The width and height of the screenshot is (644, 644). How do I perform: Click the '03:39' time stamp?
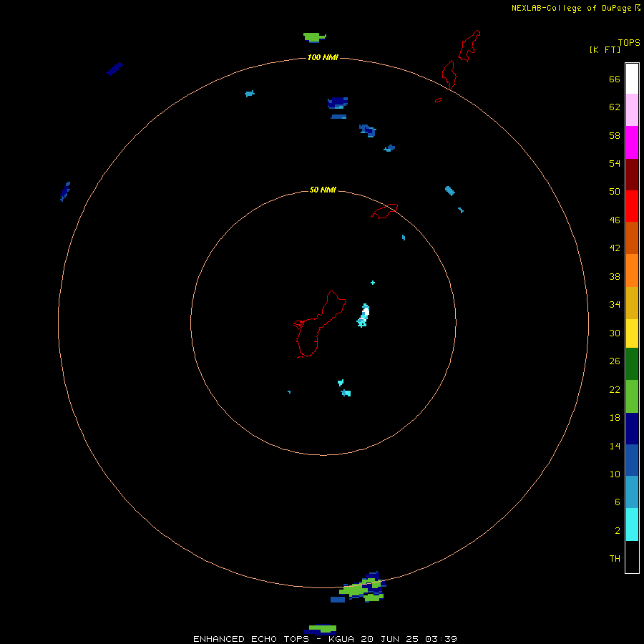pos(441,639)
